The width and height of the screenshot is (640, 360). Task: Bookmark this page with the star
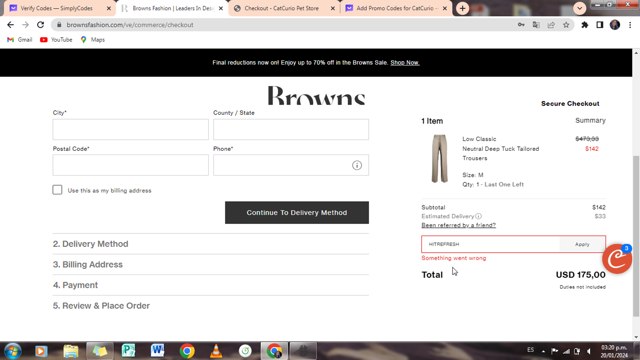coord(566,25)
